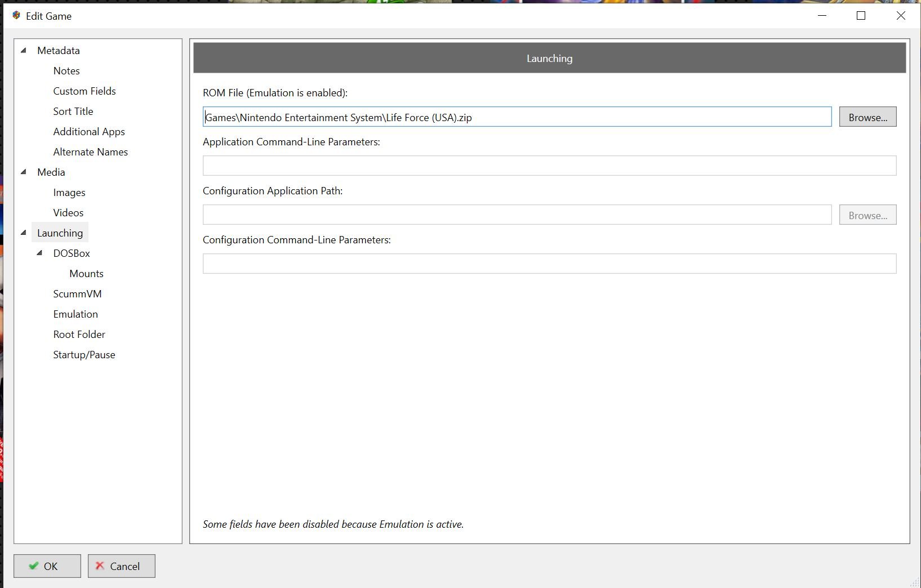Collapse the DOSBox tree node
This screenshot has width=921, height=588.
pyautogui.click(x=39, y=253)
